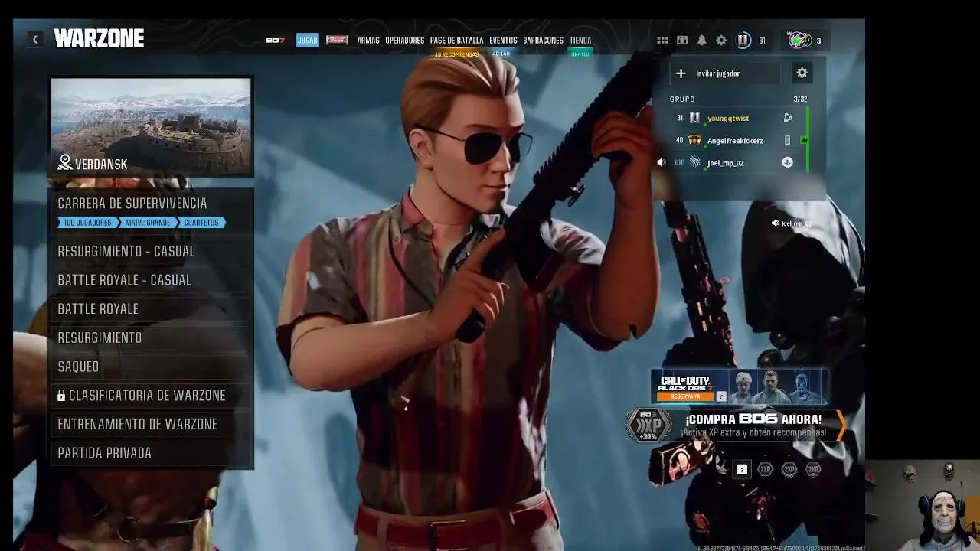Click Joel_mp_02 voice chat indicator
Image resolution: width=980 pixels, height=551 pixels.
[x=790, y=223]
